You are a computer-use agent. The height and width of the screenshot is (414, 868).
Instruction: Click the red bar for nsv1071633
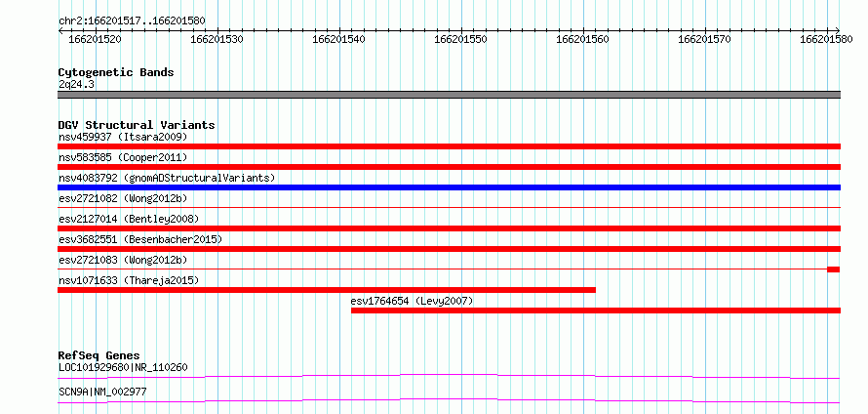coord(327,290)
